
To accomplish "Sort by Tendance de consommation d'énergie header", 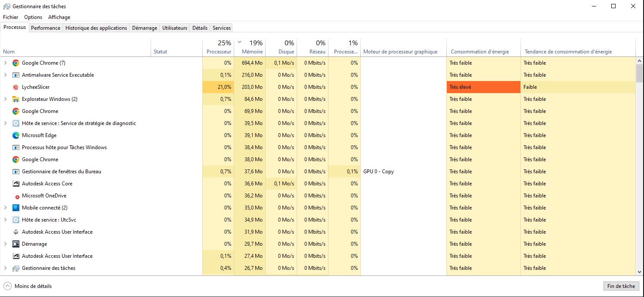I will coord(578,47).
